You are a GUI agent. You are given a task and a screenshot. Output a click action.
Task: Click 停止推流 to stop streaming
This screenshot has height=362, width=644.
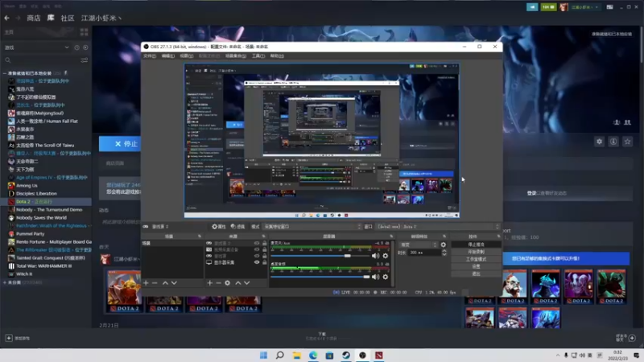click(x=476, y=245)
